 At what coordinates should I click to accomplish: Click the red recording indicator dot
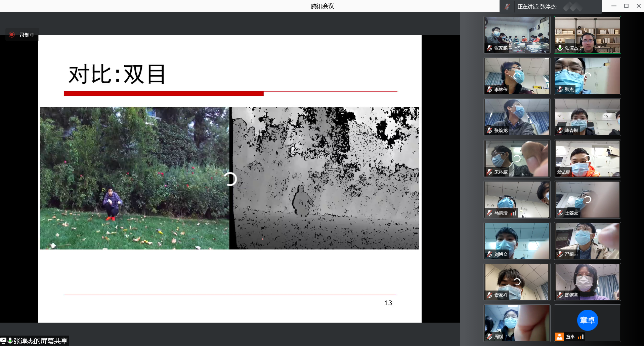pyautogui.click(x=12, y=35)
